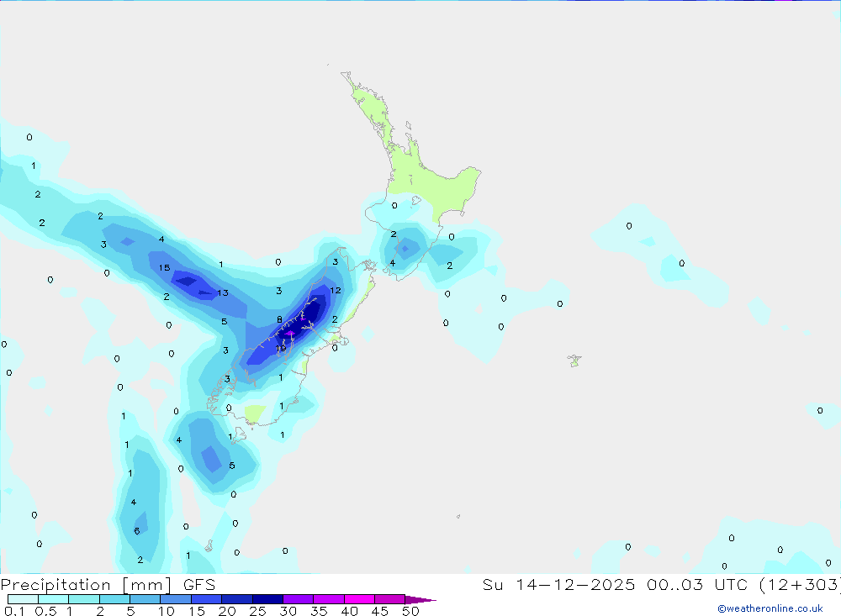Click legend label '50'

(410, 611)
